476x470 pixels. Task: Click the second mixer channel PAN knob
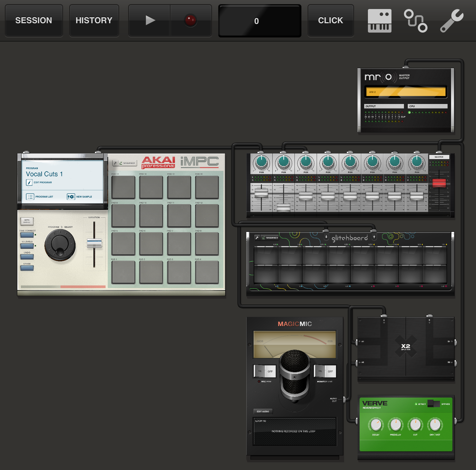(x=284, y=162)
